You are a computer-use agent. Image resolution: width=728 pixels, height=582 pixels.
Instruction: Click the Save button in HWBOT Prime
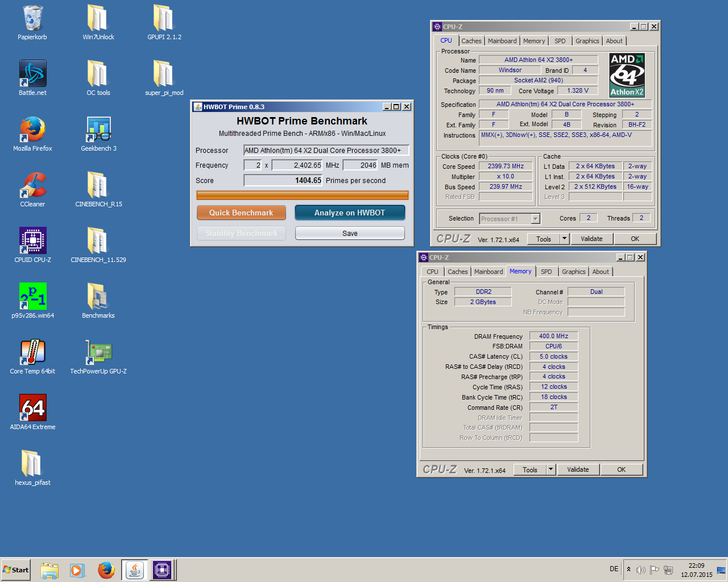(x=350, y=233)
